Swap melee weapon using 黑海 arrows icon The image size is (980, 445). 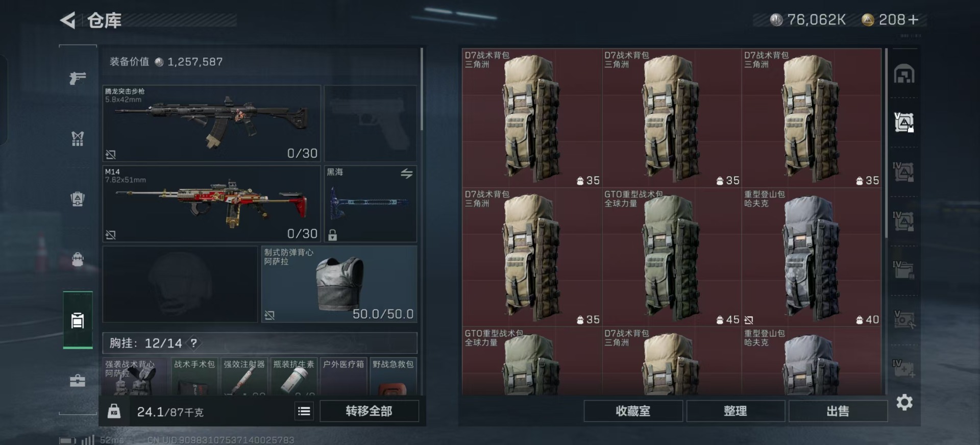point(406,174)
